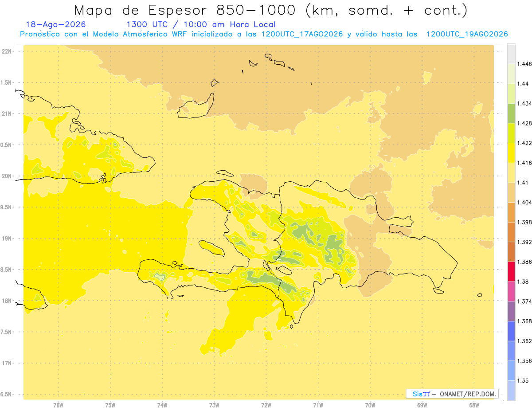The image size is (532, 411).
Task: Click the longitude label 71W
Action: click(x=318, y=405)
